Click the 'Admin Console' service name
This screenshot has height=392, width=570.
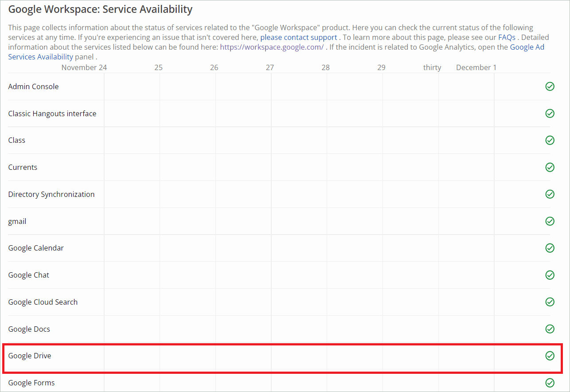[x=33, y=86]
